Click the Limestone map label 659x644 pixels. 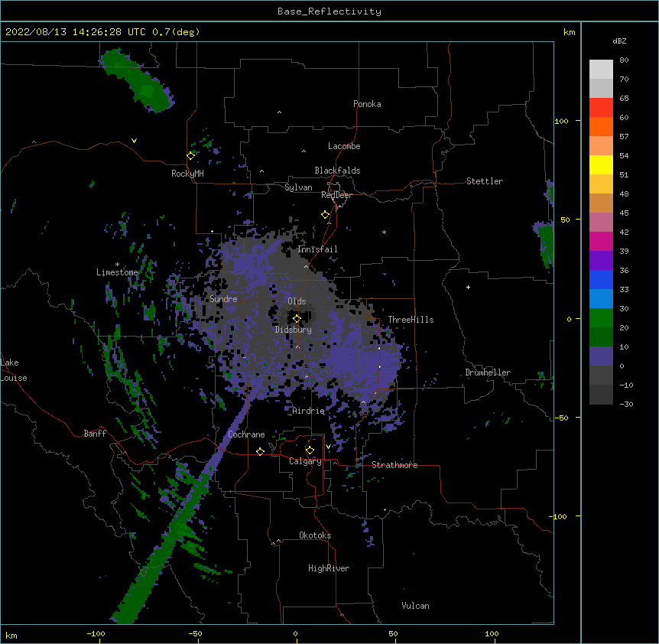click(x=117, y=272)
